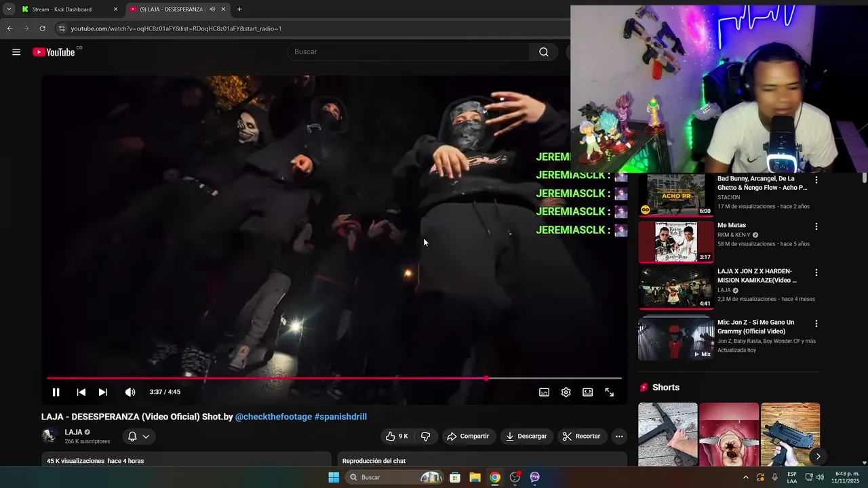Open the @checkthefootage link in title
868x488 pixels.
[273, 417]
